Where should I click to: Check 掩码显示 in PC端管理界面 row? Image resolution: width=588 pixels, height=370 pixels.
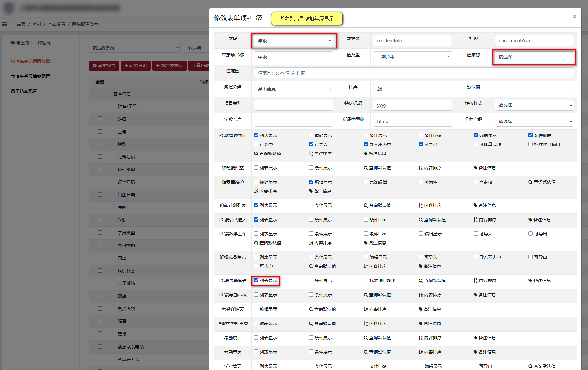311,135
